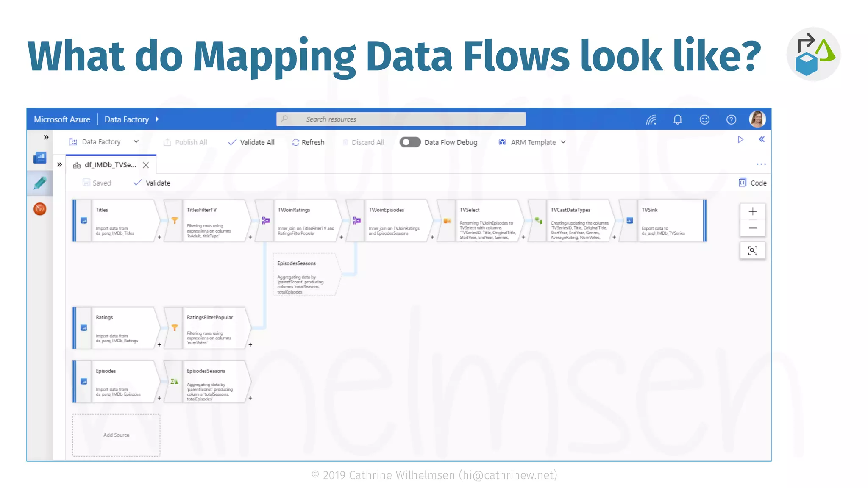Select the Author pencil sidebar icon
The width and height of the screenshot is (868, 488).
(40, 183)
